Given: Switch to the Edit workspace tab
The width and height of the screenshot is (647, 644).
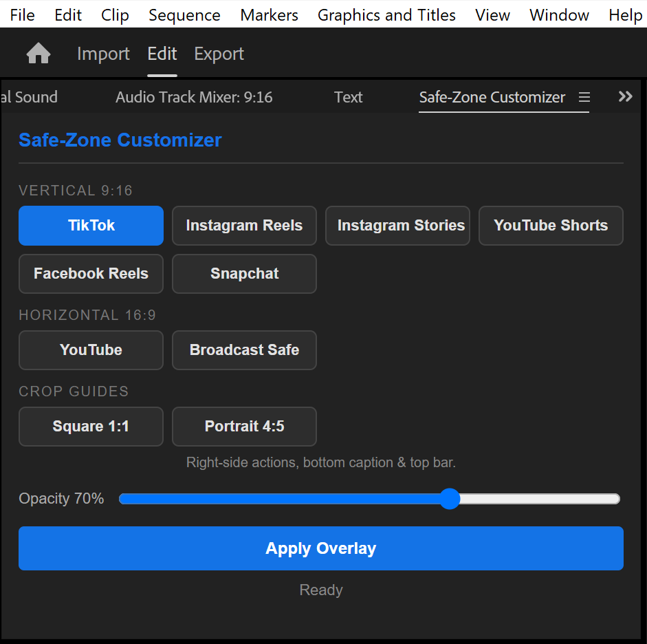Looking at the screenshot, I should click(x=162, y=54).
